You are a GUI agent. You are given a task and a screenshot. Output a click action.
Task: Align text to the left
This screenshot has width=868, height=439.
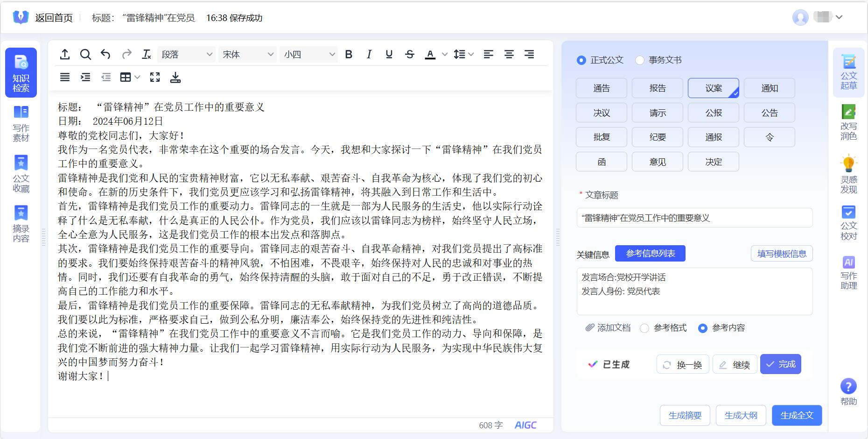(x=489, y=55)
